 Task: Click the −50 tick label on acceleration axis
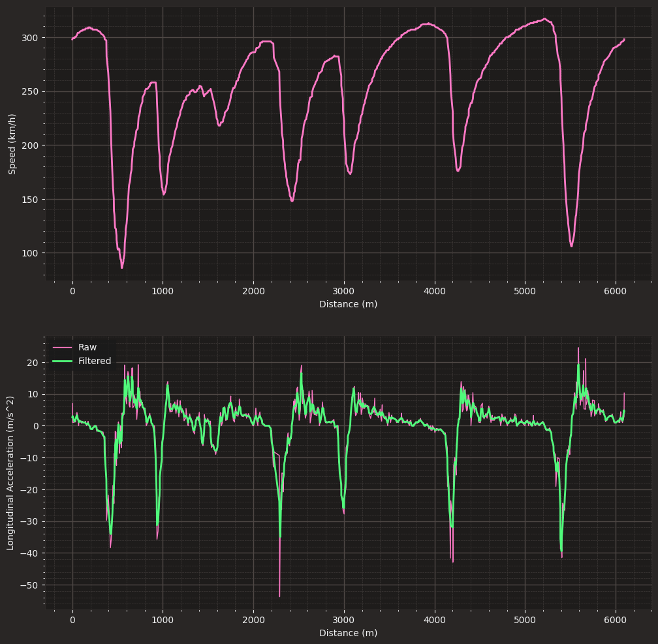(x=29, y=585)
